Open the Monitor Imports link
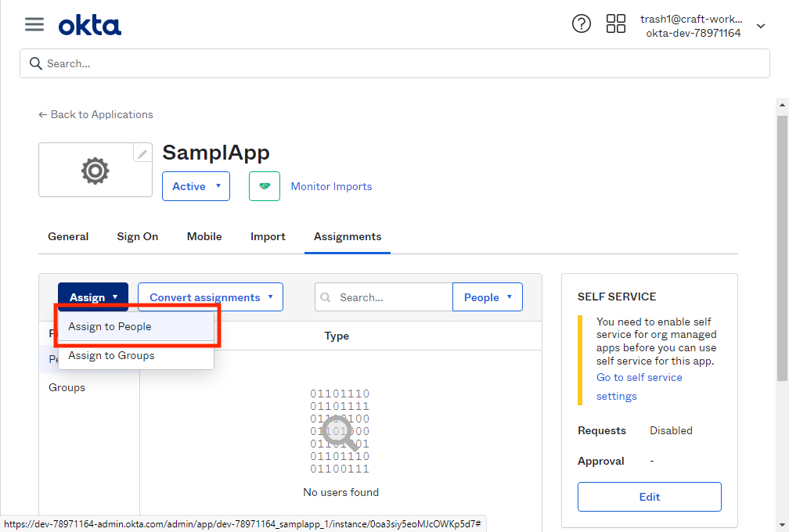This screenshot has width=789, height=532. click(x=331, y=186)
